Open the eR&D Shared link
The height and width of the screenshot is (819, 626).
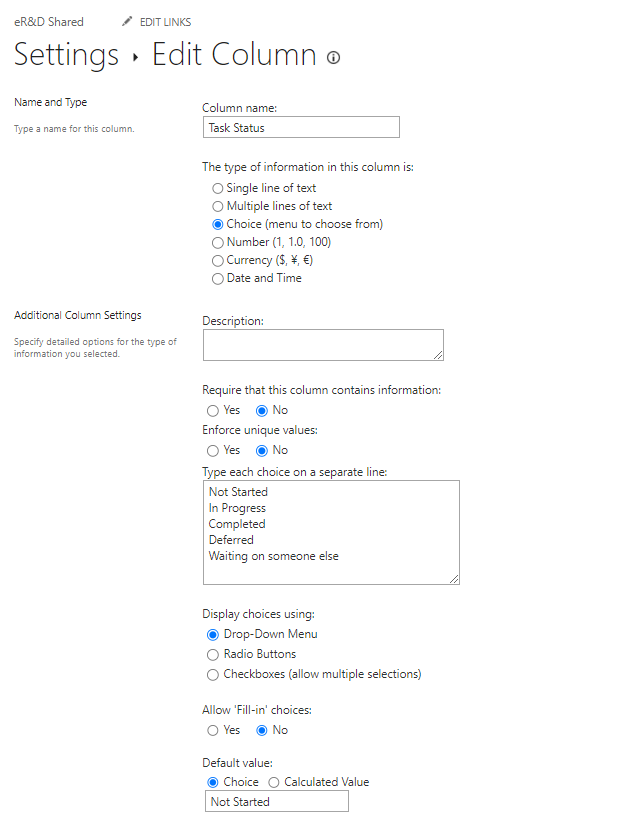point(47,21)
